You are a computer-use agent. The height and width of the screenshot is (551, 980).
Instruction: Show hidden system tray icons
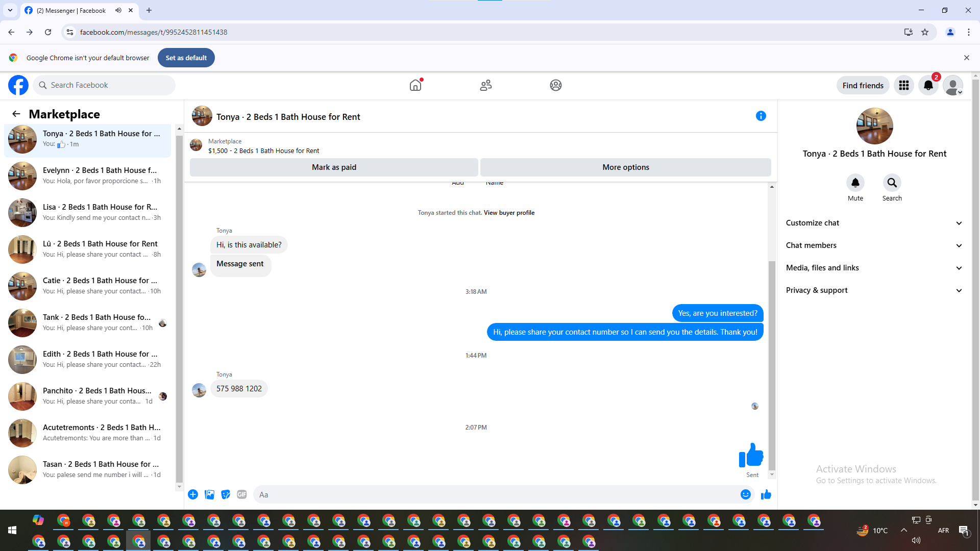(x=904, y=530)
